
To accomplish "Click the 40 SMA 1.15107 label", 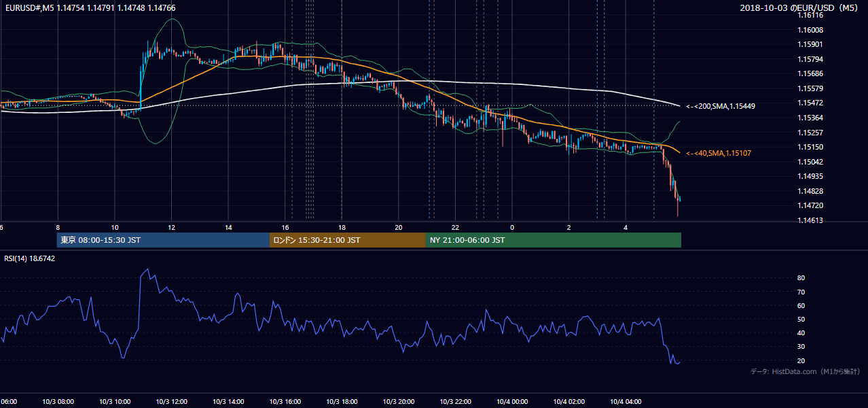I will point(719,154).
